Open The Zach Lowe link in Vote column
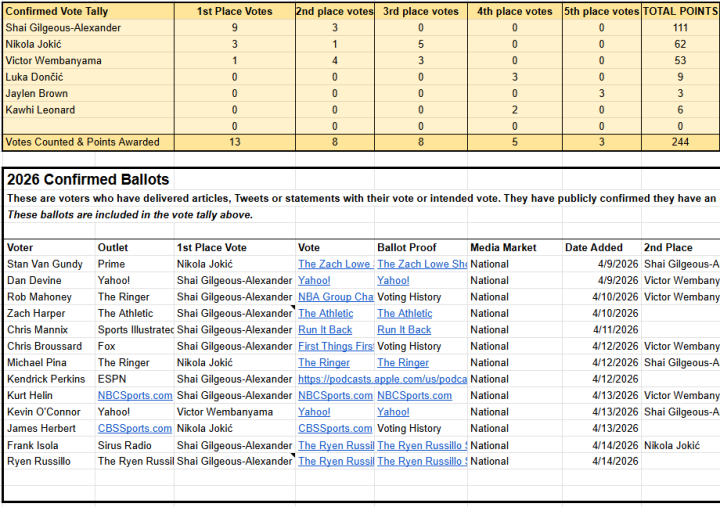The height and width of the screenshot is (507, 720). point(333,264)
